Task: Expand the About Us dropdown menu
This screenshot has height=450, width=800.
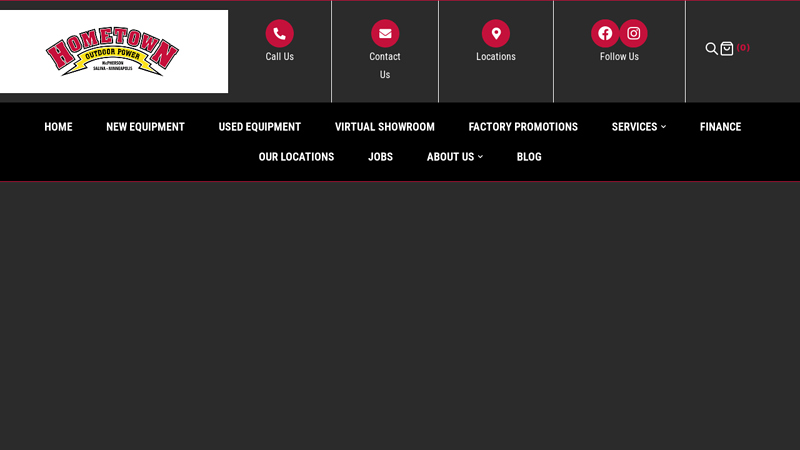Action: [454, 157]
